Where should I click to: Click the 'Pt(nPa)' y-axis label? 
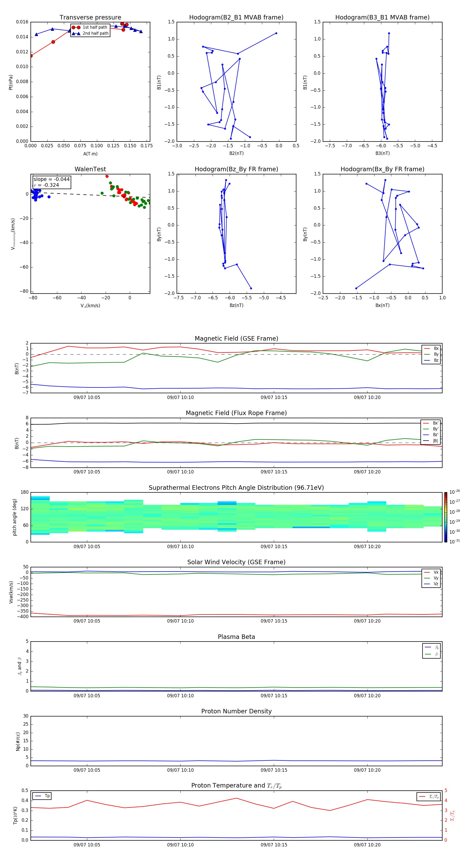(x=11, y=82)
